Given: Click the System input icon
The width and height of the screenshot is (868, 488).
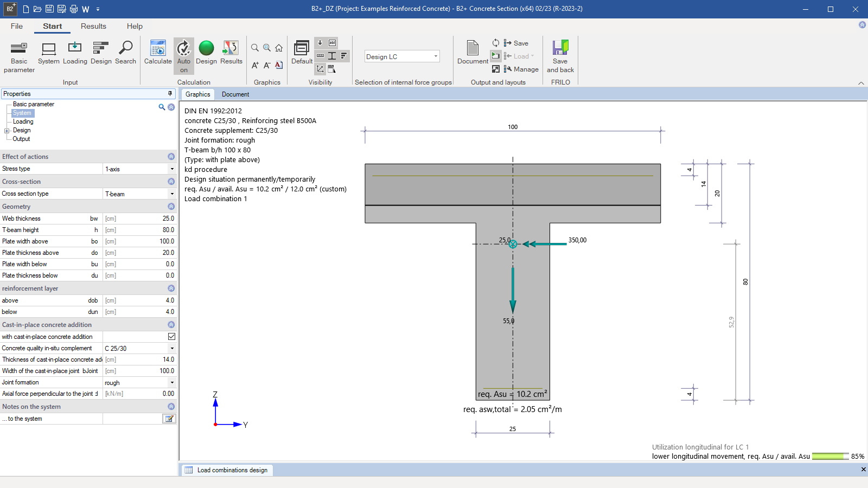Looking at the screenshot, I should [x=49, y=53].
